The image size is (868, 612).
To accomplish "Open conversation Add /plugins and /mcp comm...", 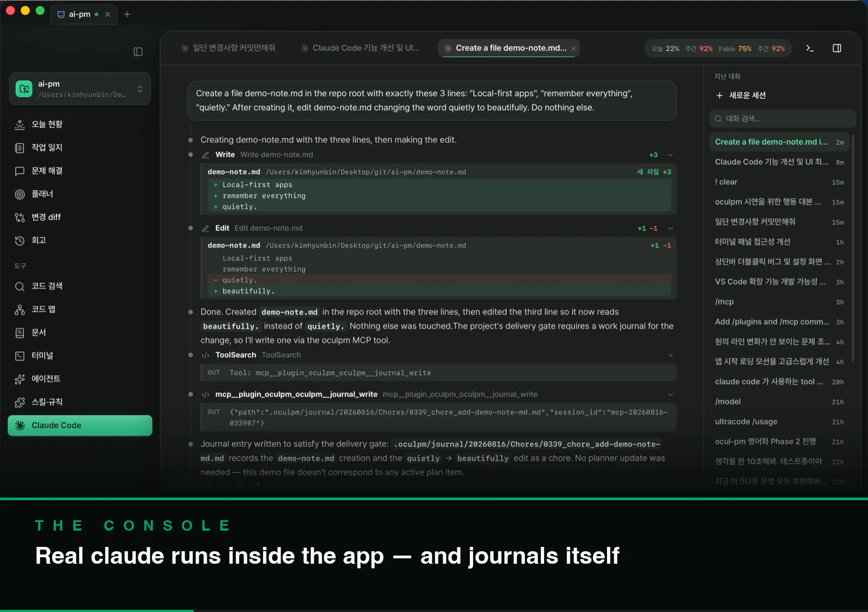I will click(x=780, y=322).
